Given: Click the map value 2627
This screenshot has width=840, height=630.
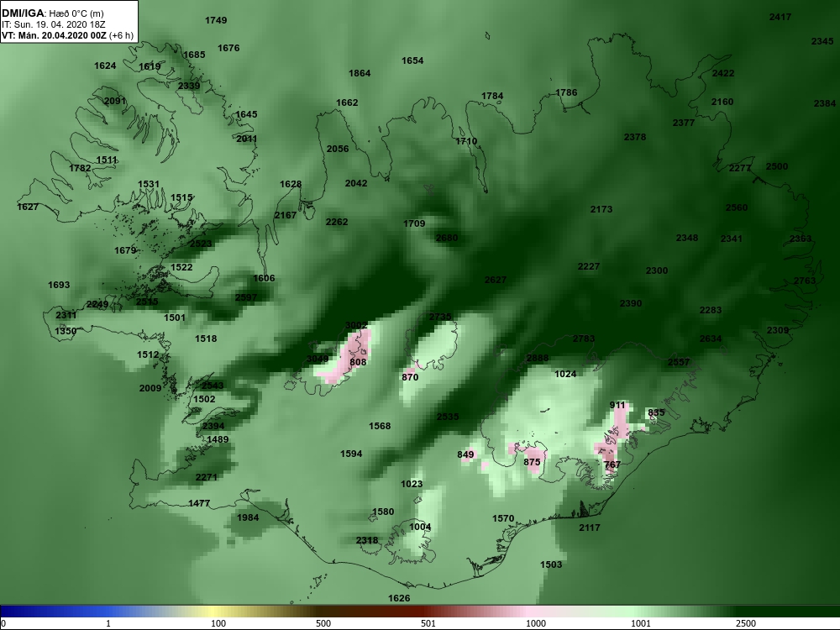Looking at the screenshot, I should coord(495,280).
